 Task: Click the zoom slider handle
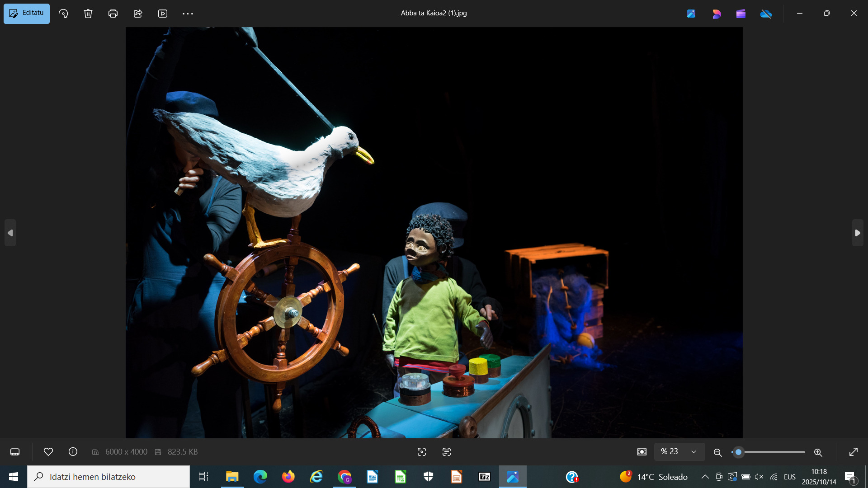[x=738, y=452]
